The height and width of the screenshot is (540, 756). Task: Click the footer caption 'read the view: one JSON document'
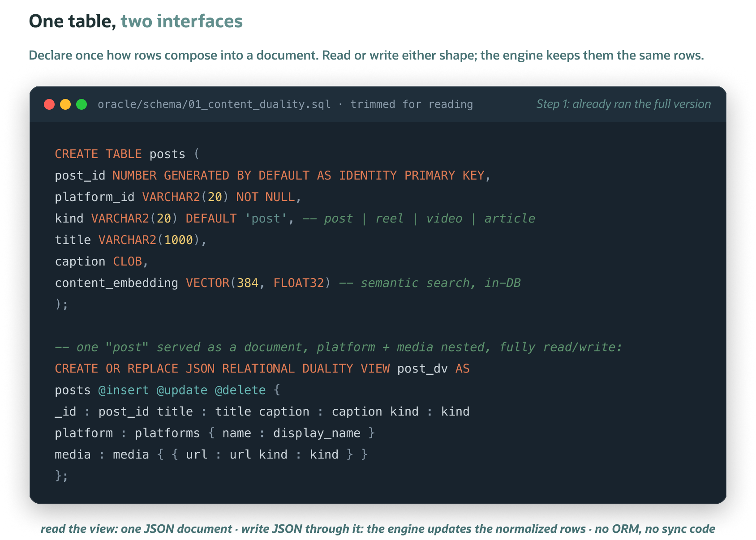[x=378, y=529]
